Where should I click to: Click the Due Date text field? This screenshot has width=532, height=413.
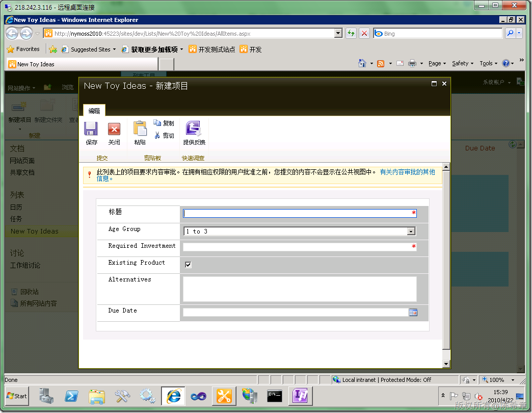click(296, 312)
